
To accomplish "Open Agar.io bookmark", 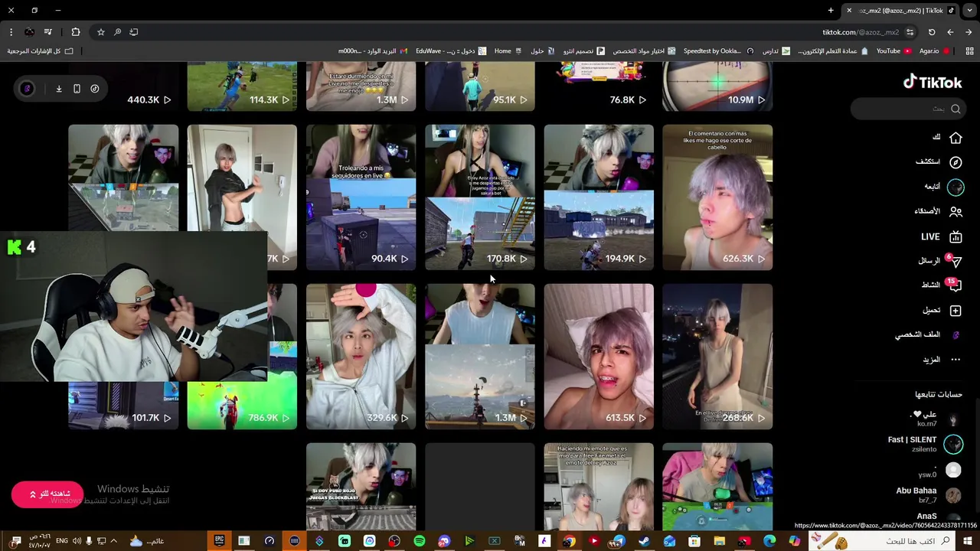I will click(934, 51).
